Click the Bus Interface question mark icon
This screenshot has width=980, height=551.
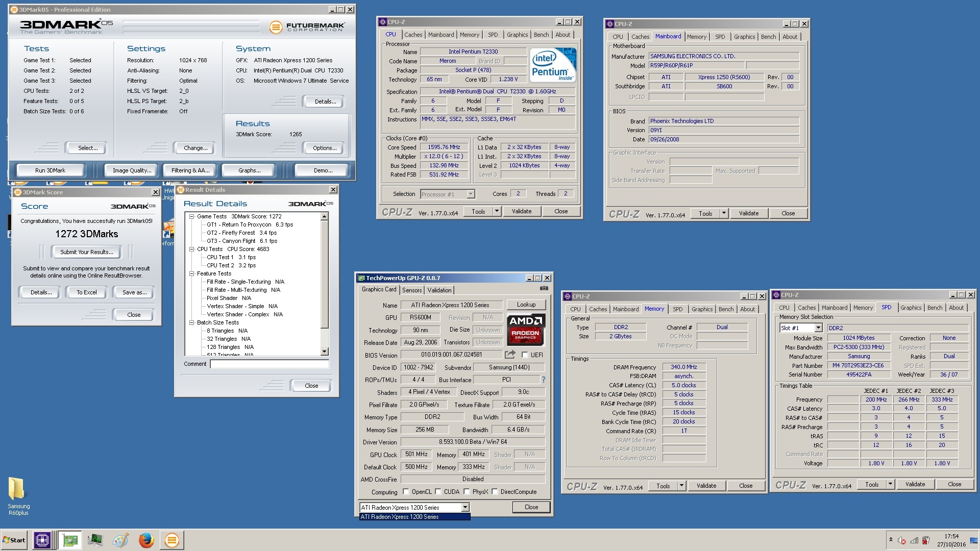point(544,380)
